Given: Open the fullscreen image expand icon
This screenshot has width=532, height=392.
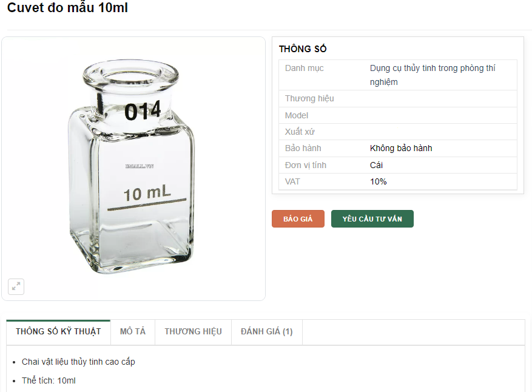Looking at the screenshot, I should click(16, 286).
